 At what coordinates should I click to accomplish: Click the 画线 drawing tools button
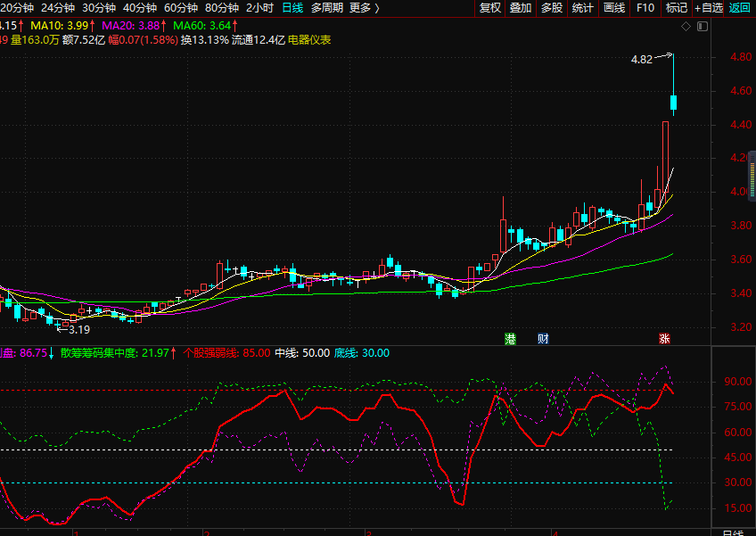tap(614, 8)
